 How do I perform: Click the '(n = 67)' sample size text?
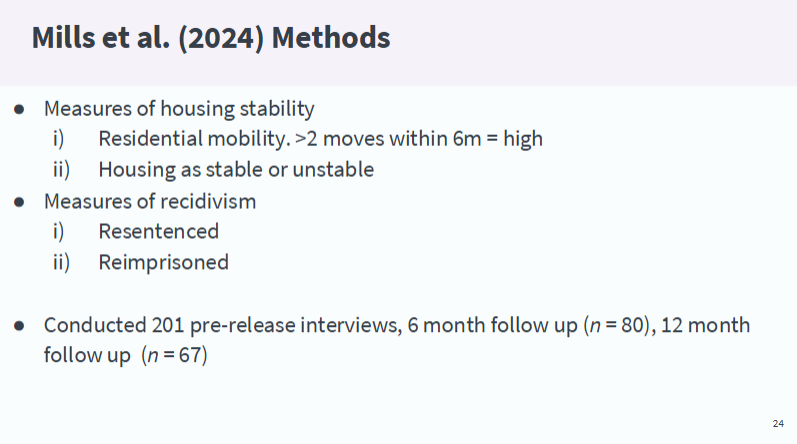click(174, 355)
